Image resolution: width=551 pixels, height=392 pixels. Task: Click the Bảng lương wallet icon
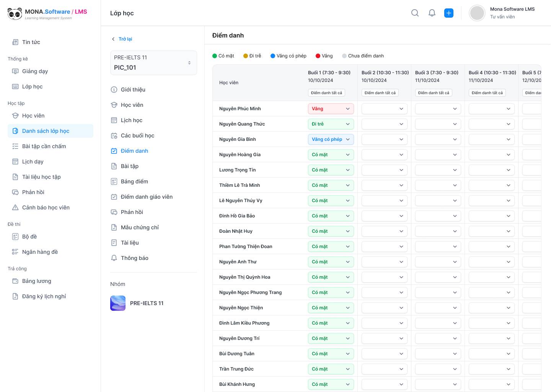(x=15, y=281)
